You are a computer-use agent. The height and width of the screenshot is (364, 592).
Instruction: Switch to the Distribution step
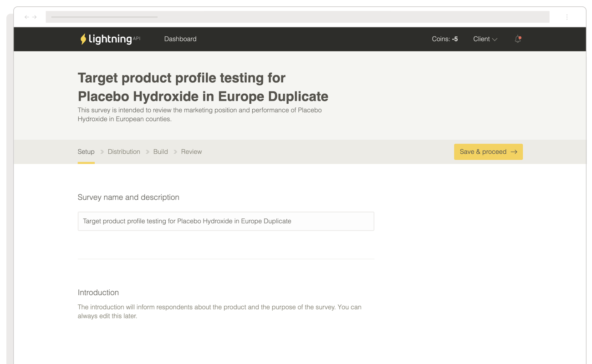click(124, 152)
